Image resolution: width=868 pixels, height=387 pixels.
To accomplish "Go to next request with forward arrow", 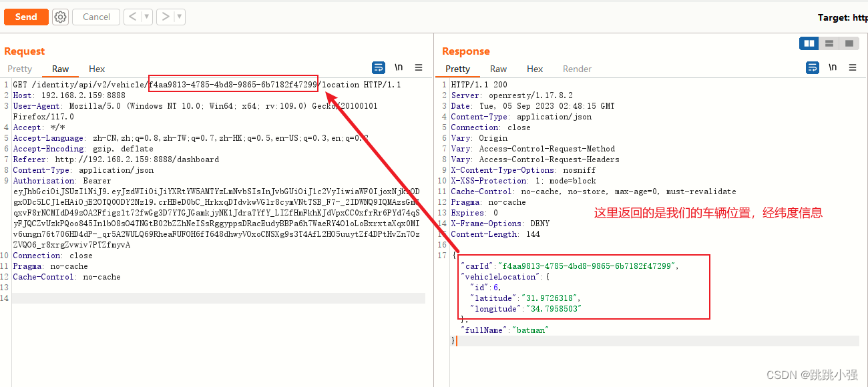I will [166, 17].
